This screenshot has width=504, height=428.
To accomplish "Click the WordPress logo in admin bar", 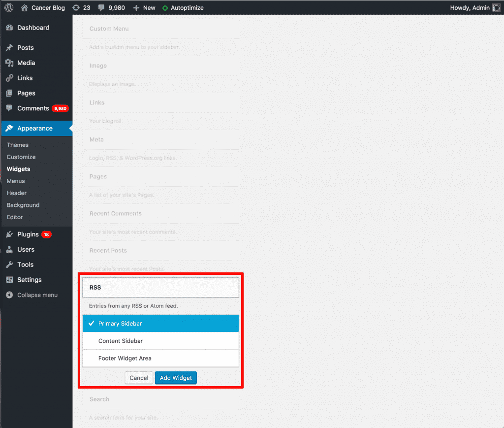I will (x=8, y=7).
